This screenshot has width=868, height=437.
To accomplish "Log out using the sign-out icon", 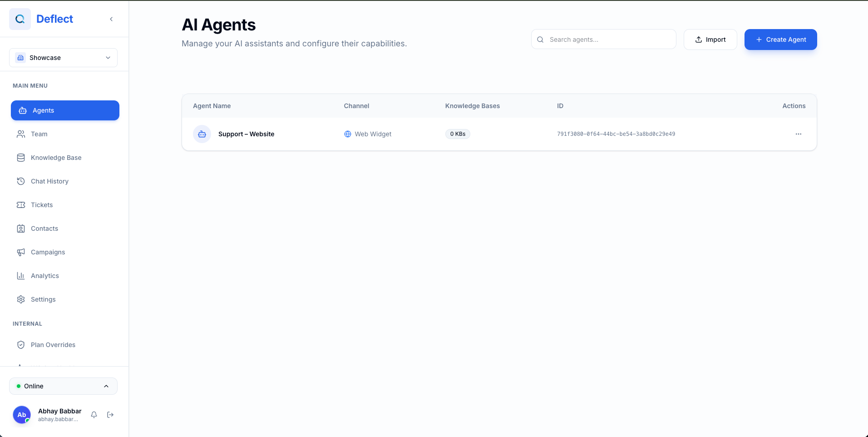I will 110,415.
